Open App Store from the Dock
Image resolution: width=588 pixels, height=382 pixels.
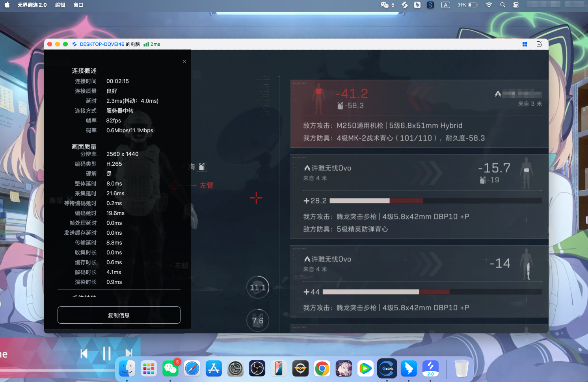pos(214,369)
